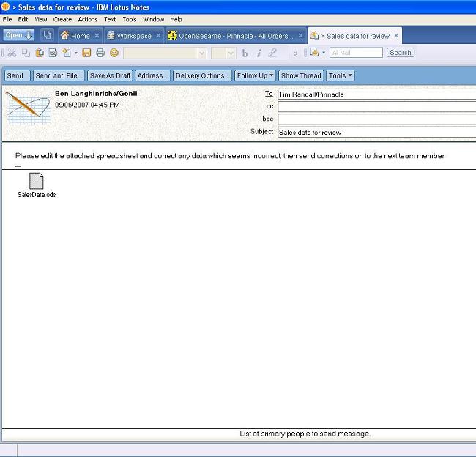Click the Print icon in toolbar
Screen dimensions: 476x457
[100, 53]
